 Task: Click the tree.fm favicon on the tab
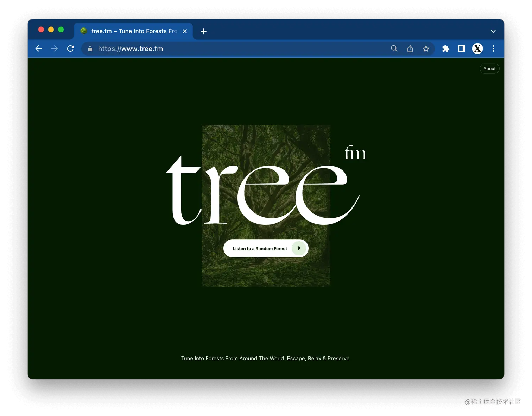pos(83,31)
